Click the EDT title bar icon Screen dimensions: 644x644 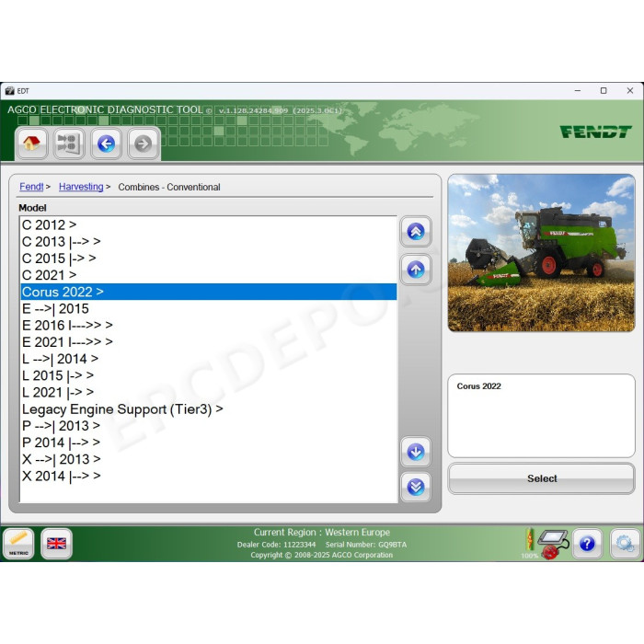[x=9, y=91]
